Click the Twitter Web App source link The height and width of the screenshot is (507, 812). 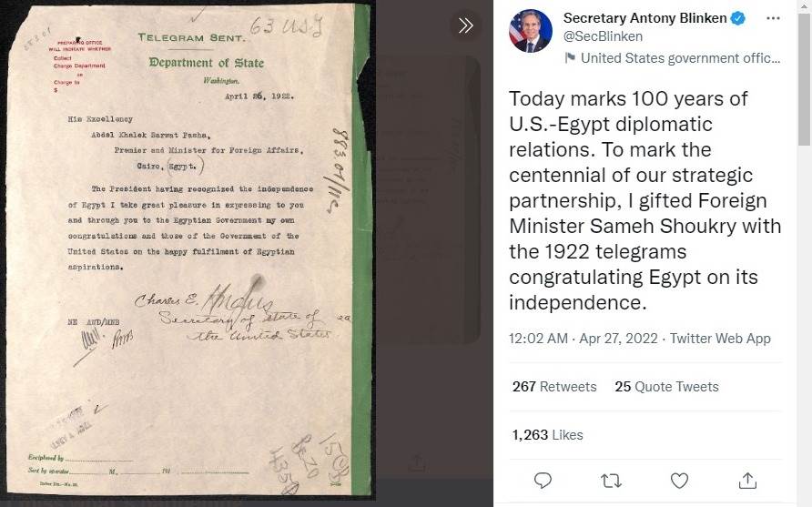[x=720, y=339]
